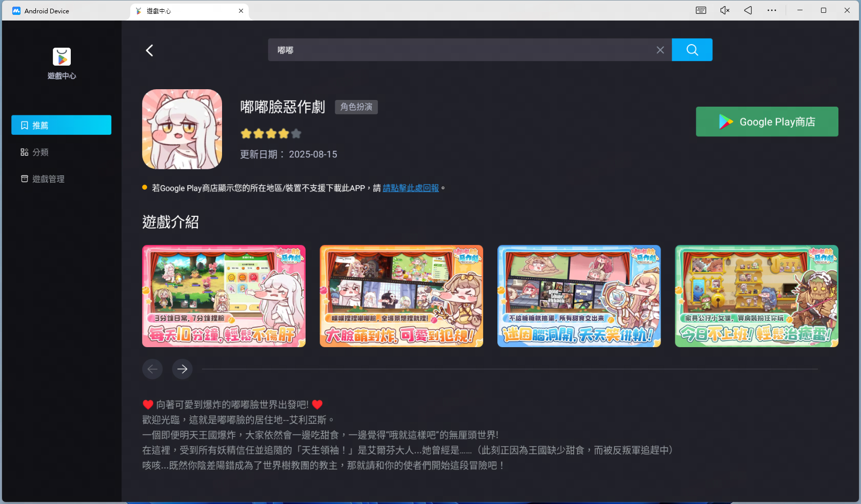
Task: Open 分類 category in sidebar
Action: point(41,152)
